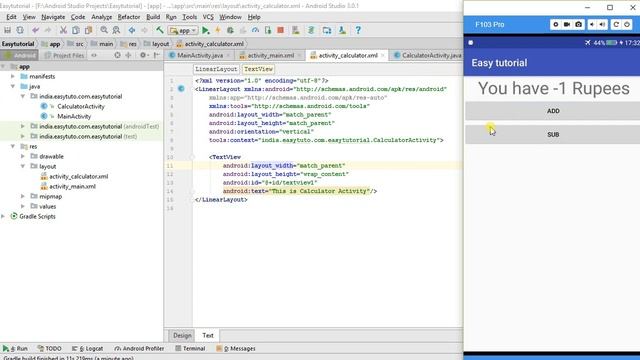Click the Find magnifier icon
This screenshot has width=640, height=360.
click(104, 30)
